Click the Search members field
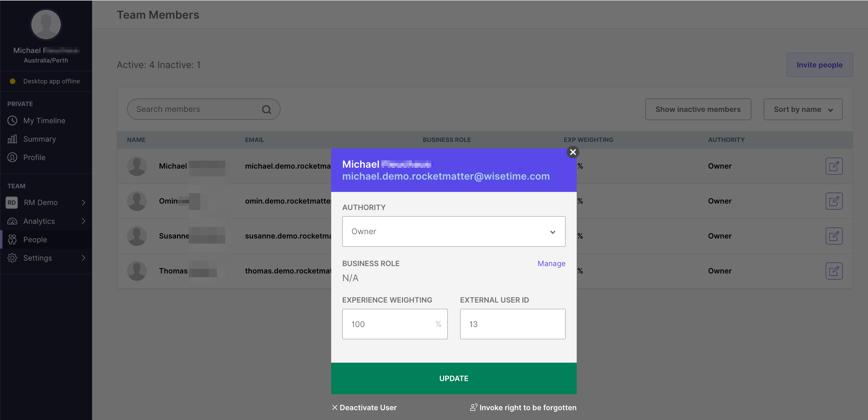Image resolution: width=868 pixels, height=420 pixels. 203,109
